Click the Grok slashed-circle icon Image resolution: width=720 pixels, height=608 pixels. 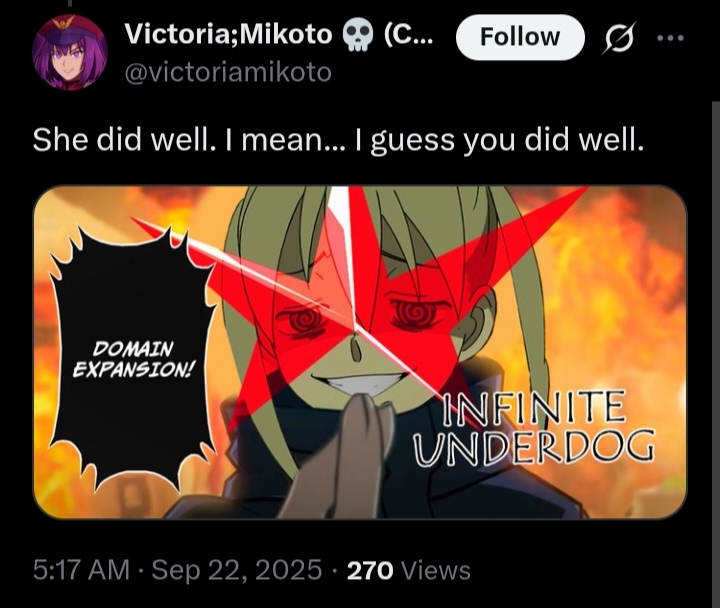tap(619, 38)
